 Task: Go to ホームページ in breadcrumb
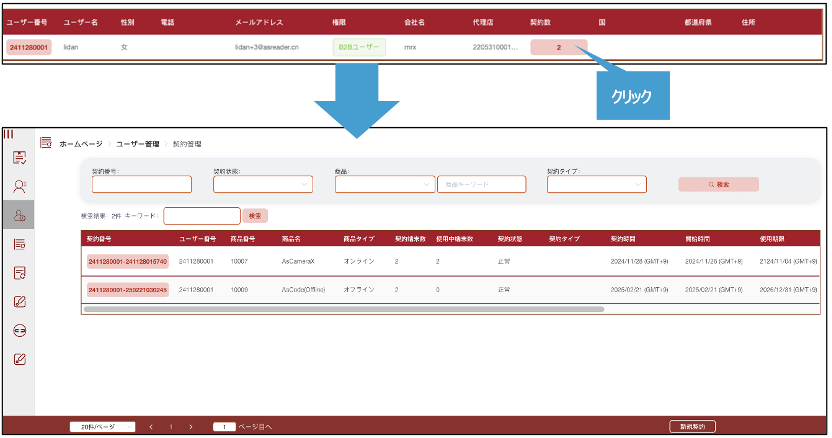tap(80, 144)
